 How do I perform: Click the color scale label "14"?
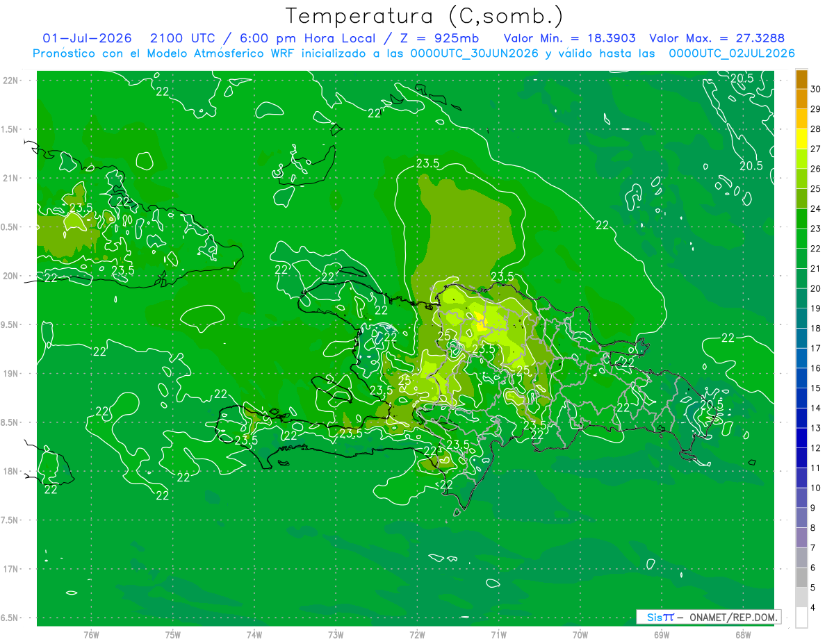click(x=816, y=408)
